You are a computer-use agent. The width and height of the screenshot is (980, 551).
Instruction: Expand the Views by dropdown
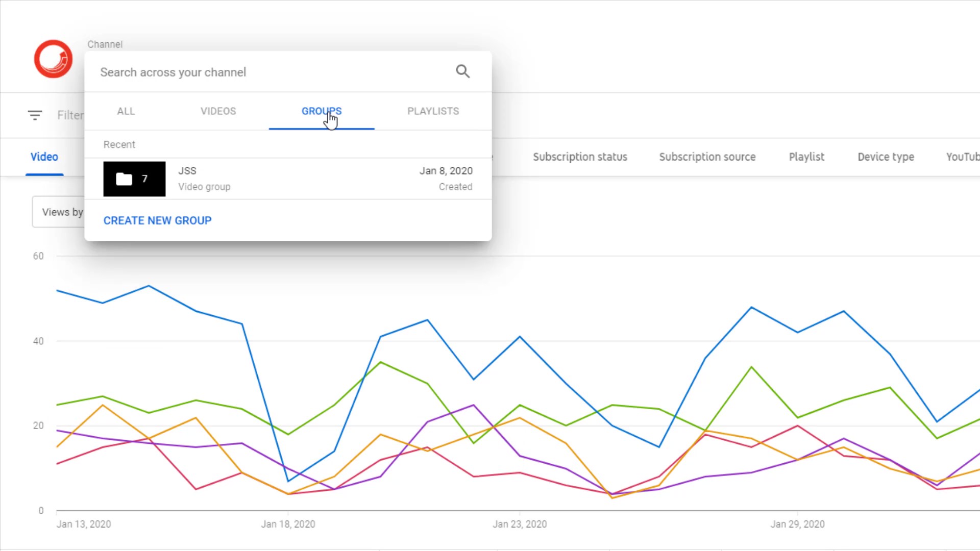tap(59, 212)
